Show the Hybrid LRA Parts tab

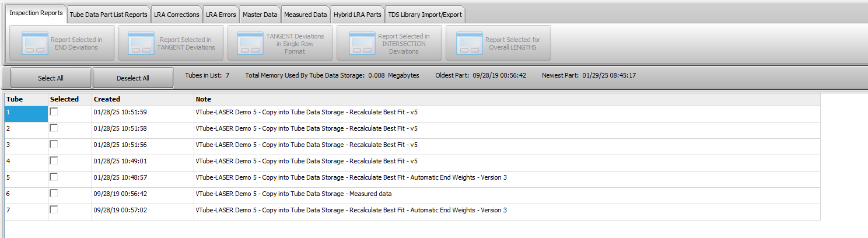coord(358,15)
